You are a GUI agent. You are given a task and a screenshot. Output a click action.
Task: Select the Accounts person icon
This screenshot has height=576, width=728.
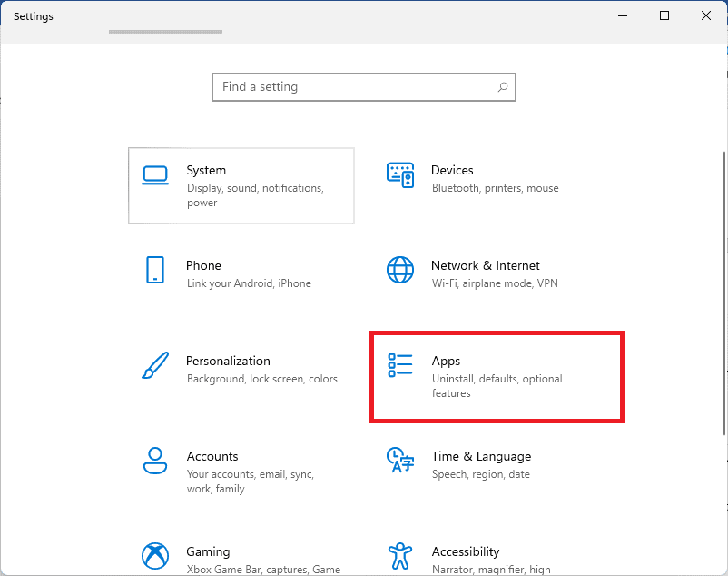tap(155, 461)
